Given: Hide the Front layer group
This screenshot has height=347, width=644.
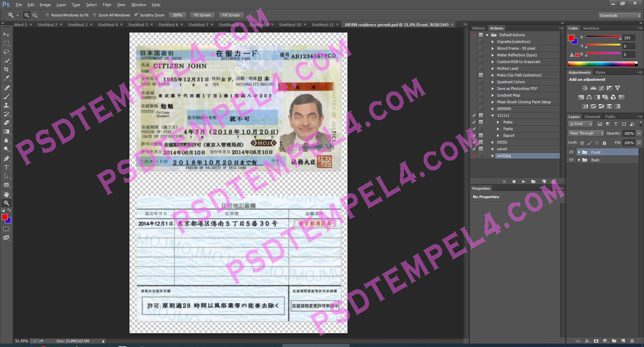Looking at the screenshot, I should [571, 152].
